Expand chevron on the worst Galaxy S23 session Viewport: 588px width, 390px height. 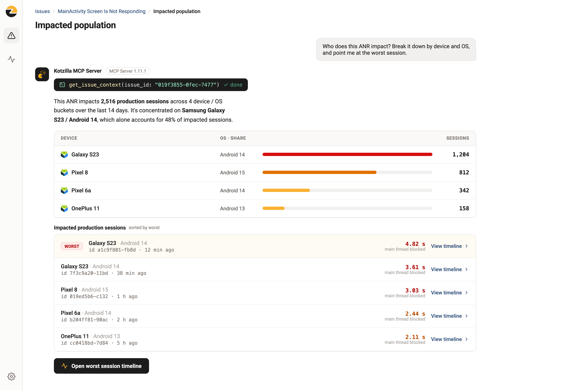tap(467, 246)
